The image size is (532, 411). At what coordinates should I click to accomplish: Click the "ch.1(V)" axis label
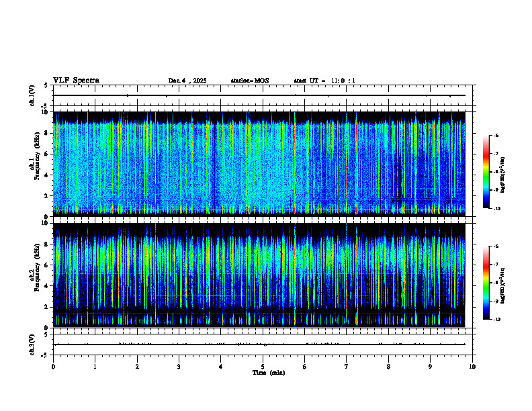pos(32,95)
